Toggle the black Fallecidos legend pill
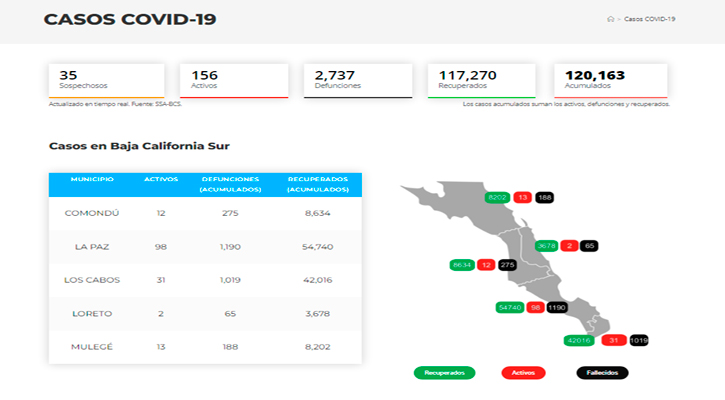 pos(602,373)
